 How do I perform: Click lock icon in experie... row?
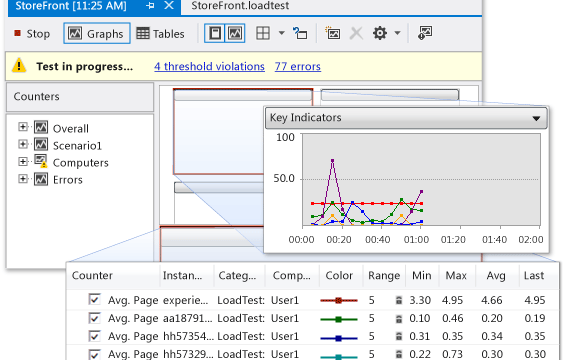(399, 300)
